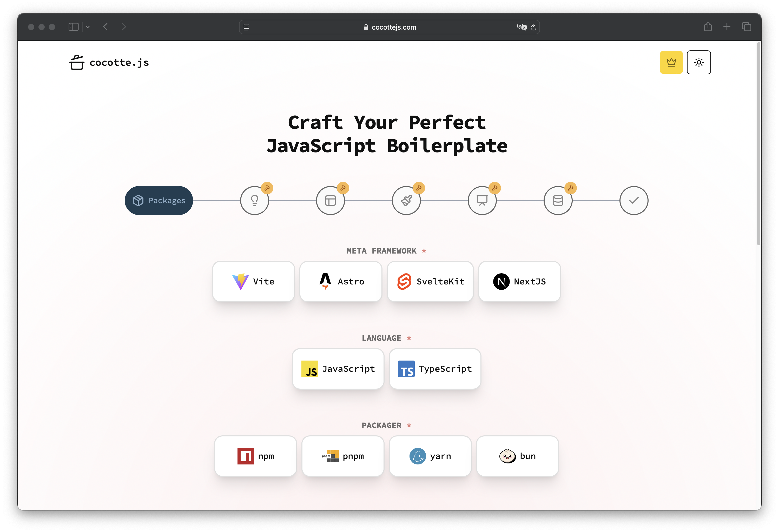Go to the layout panel step
Screen dimensions: 779x532
click(x=331, y=200)
